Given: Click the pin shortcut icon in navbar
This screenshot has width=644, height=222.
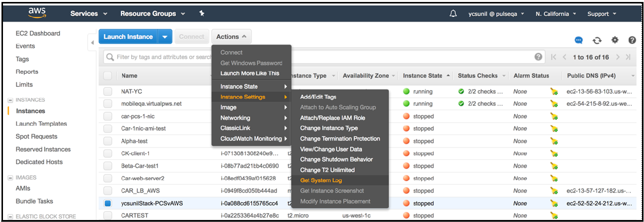Looking at the screenshot, I should coord(202,13).
